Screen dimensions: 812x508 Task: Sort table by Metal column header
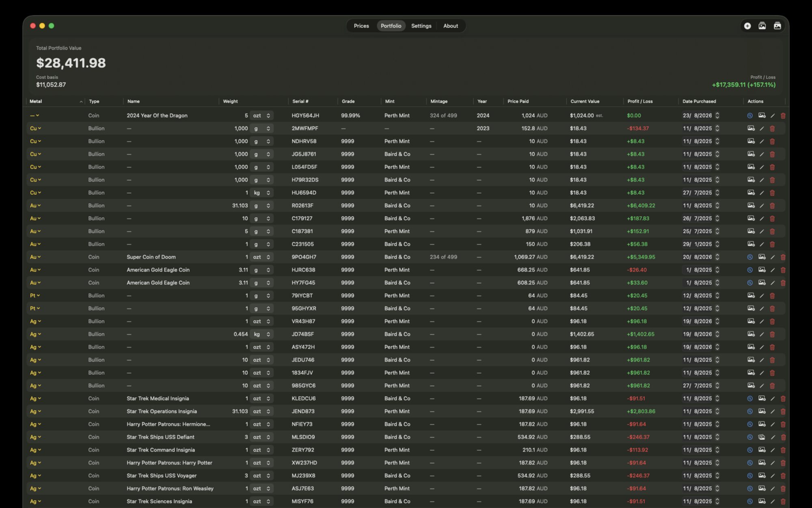coord(55,102)
